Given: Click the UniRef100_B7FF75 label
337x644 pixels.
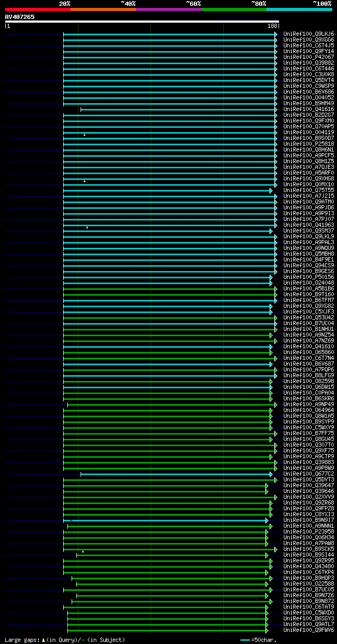Looking at the screenshot, I should tap(309, 434).
